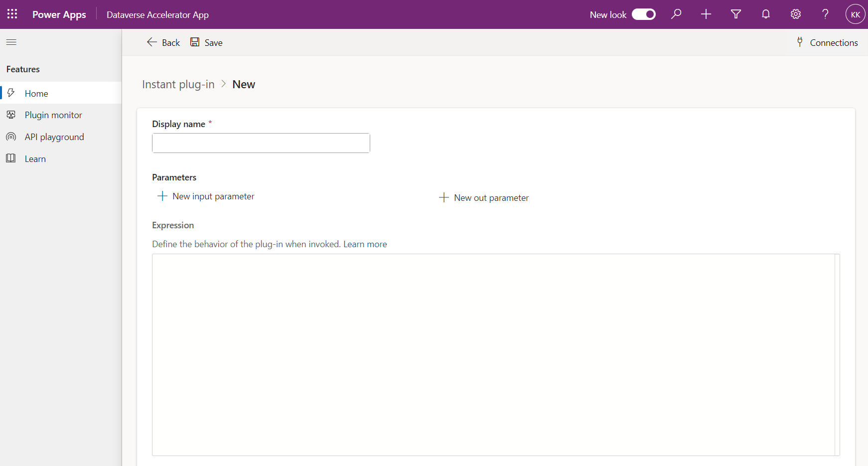The image size is (868, 466).
Task: Click the Display name label
Action: [179, 124]
